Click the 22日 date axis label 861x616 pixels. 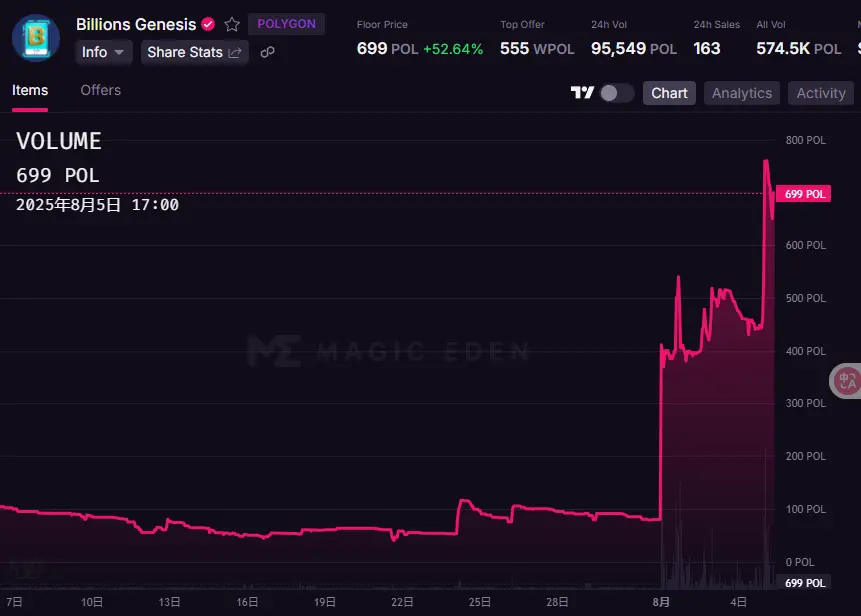coord(402,602)
